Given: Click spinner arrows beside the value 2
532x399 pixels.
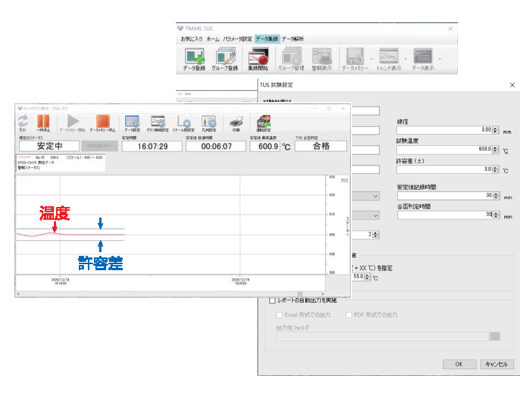Looking at the screenshot, I should pos(376,235).
